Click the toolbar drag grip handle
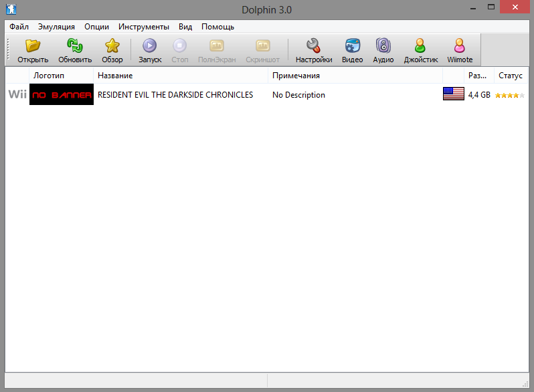The height and width of the screenshot is (392, 534). (8, 50)
